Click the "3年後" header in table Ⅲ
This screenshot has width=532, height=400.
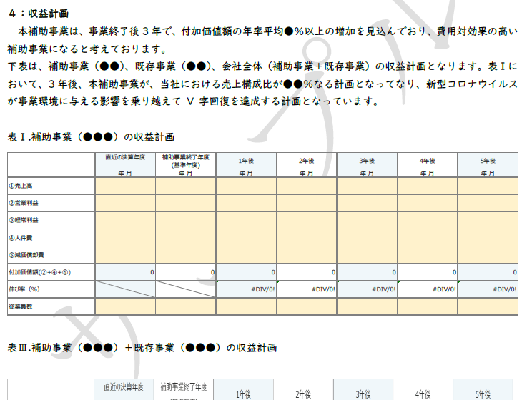tap(363, 394)
